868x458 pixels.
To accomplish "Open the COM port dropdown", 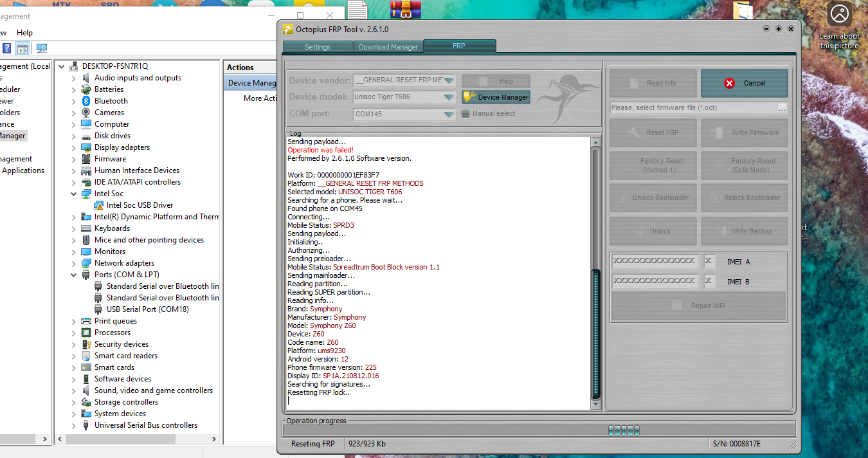I will pyautogui.click(x=448, y=114).
